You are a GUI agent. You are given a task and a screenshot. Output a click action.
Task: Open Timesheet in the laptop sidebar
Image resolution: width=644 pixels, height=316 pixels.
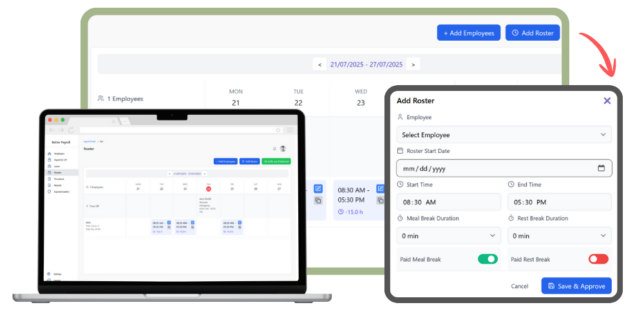click(x=59, y=179)
